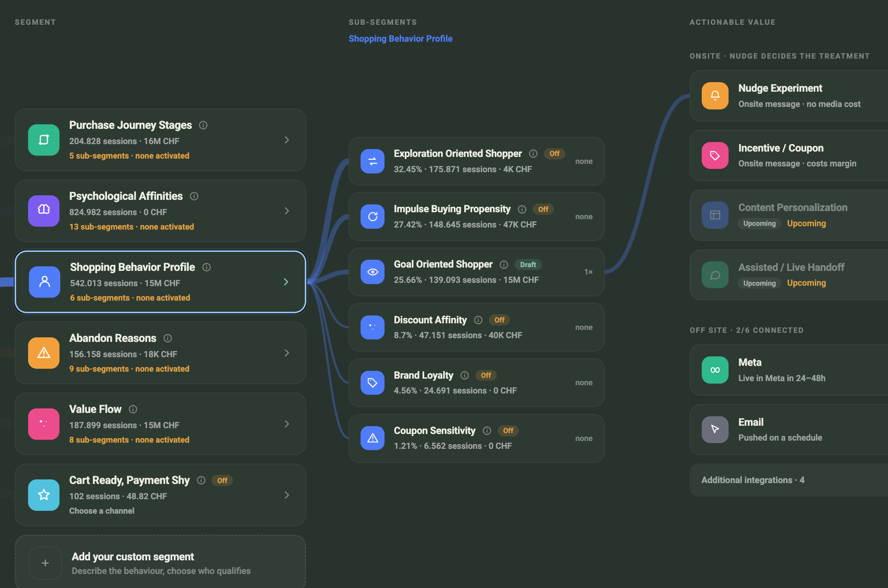
Task: Click the green Purchase Journey Stages icon
Action: (x=44, y=140)
